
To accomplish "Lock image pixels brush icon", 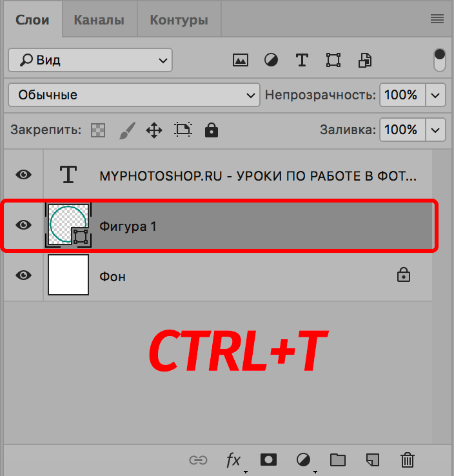I will pyautogui.click(x=127, y=130).
